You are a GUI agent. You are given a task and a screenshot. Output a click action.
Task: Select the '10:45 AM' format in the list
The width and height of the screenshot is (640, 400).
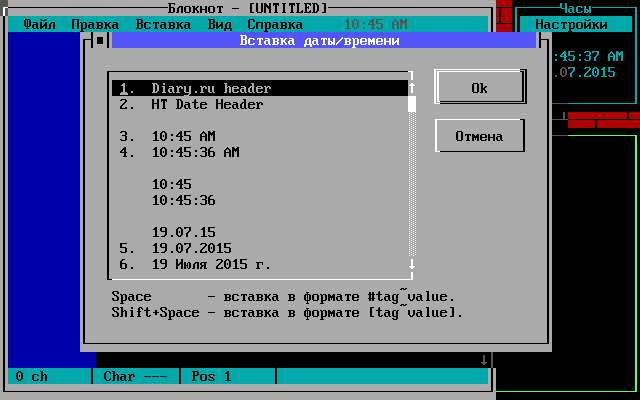point(260,136)
